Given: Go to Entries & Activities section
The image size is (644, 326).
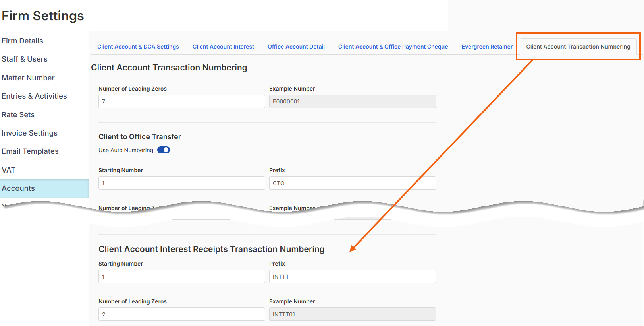Looking at the screenshot, I should click(x=34, y=96).
